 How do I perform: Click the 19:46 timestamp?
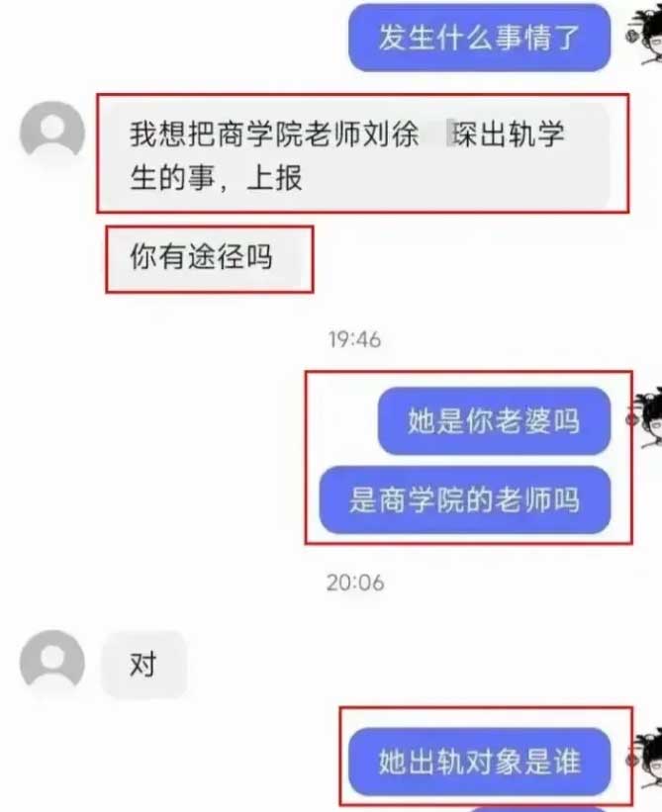coord(355,340)
